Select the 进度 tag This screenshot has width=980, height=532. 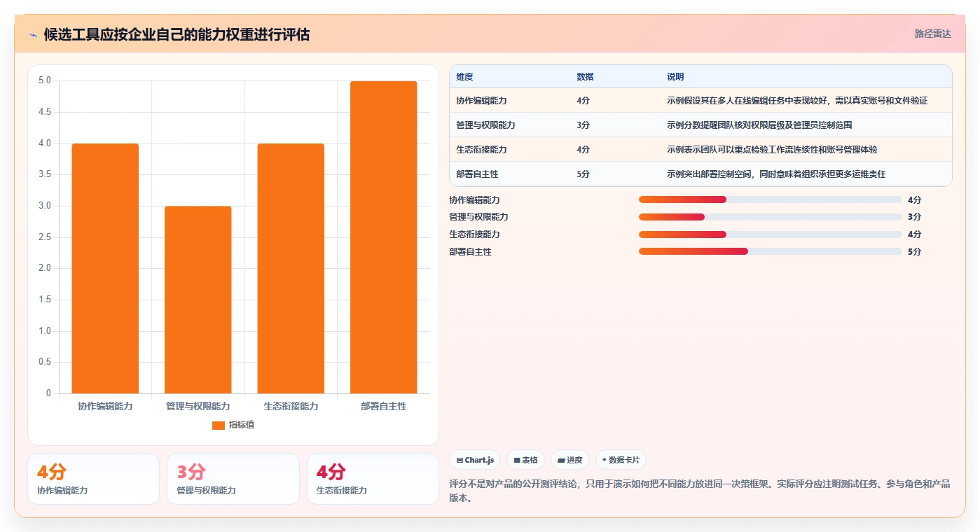point(570,460)
